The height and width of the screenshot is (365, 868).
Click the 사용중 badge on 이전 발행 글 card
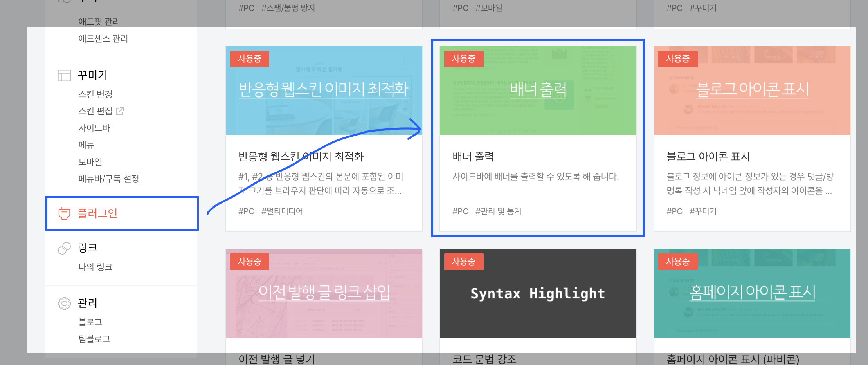(x=250, y=262)
